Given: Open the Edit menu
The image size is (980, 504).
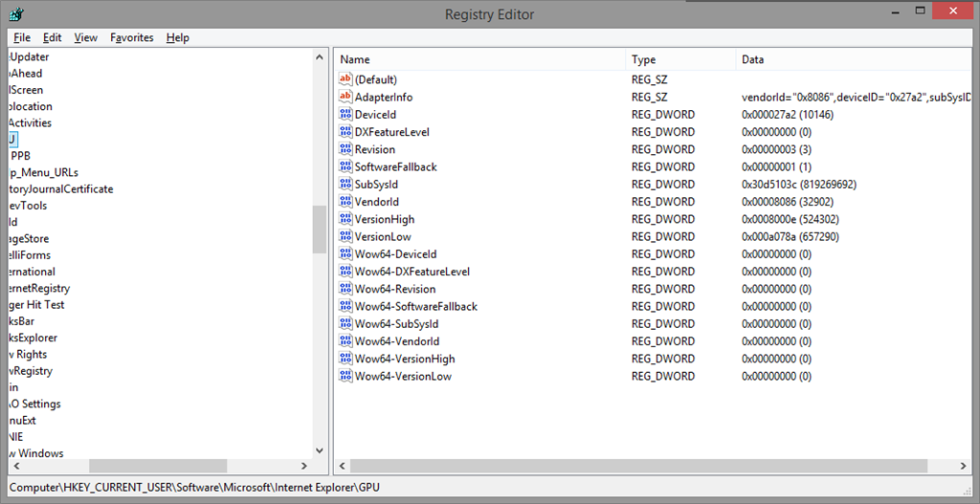Looking at the screenshot, I should [53, 37].
